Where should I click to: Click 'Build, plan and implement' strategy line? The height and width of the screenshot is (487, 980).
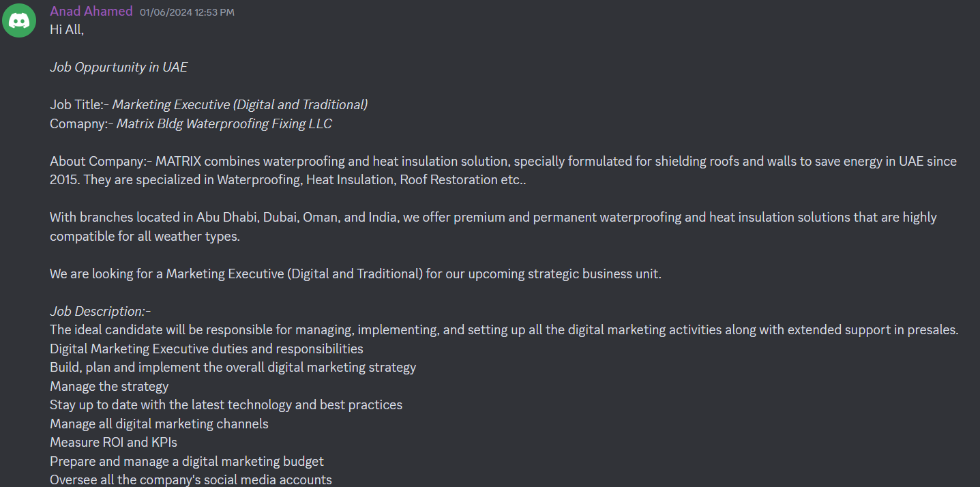pyautogui.click(x=233, y=368)
